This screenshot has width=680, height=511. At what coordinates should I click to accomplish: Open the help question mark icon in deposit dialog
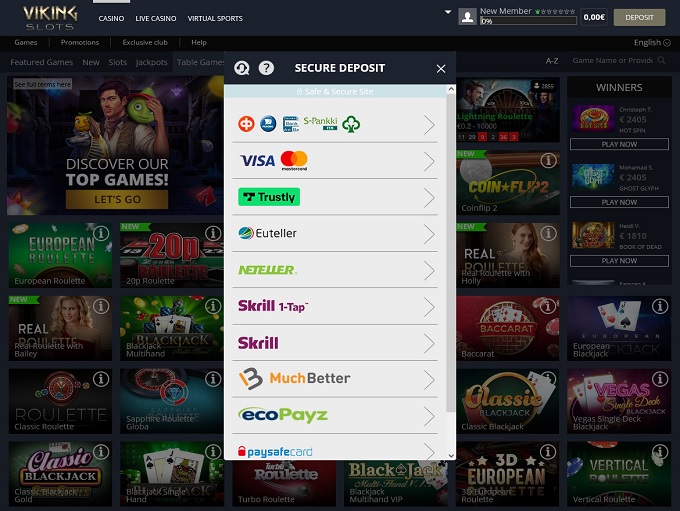click(x=266, y=68)
